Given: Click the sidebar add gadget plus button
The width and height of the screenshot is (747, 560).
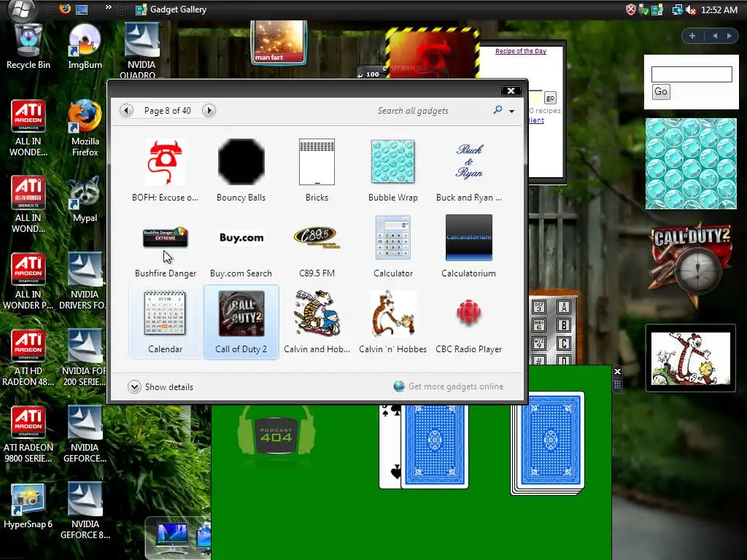Looking at the screenshot, I should [692, 36].
